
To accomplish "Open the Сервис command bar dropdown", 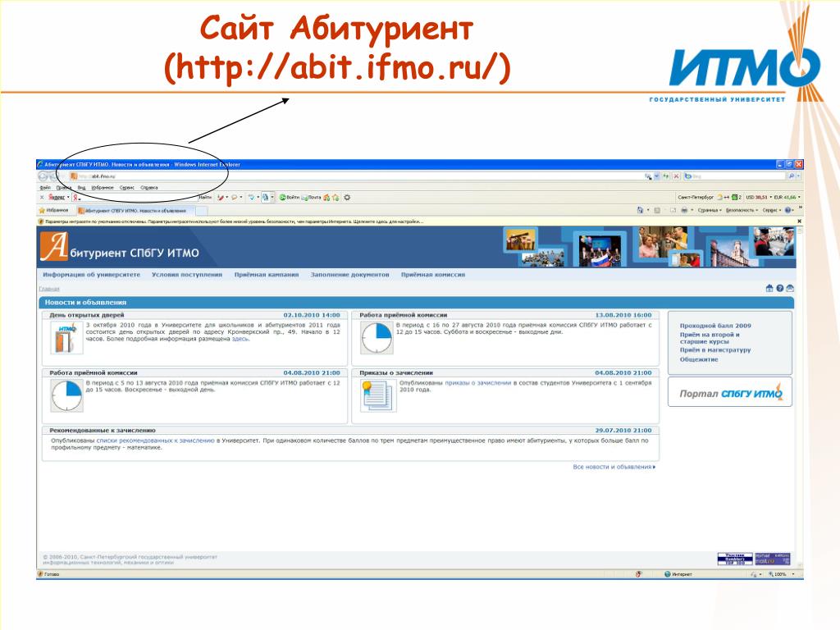I will tap(772, 211).
